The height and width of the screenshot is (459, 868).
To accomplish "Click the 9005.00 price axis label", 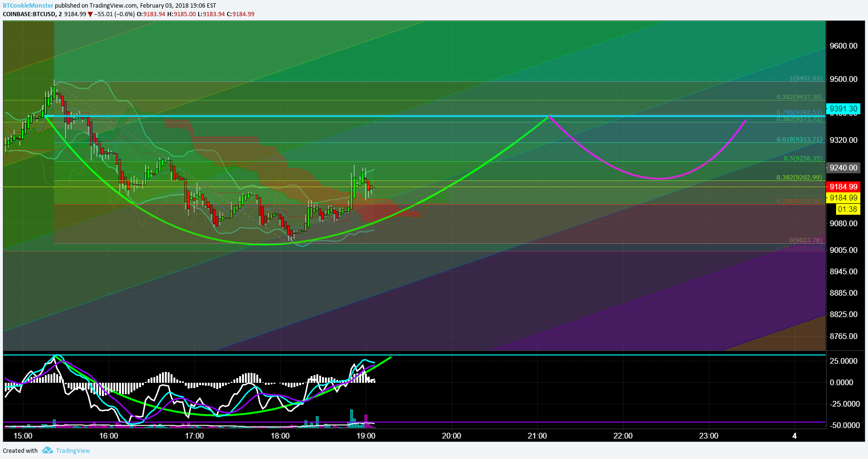I will click(x=843, y=250).
